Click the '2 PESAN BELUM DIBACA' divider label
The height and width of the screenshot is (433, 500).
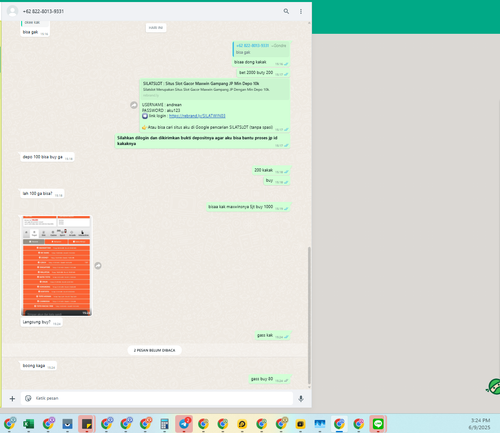point(154,350)
